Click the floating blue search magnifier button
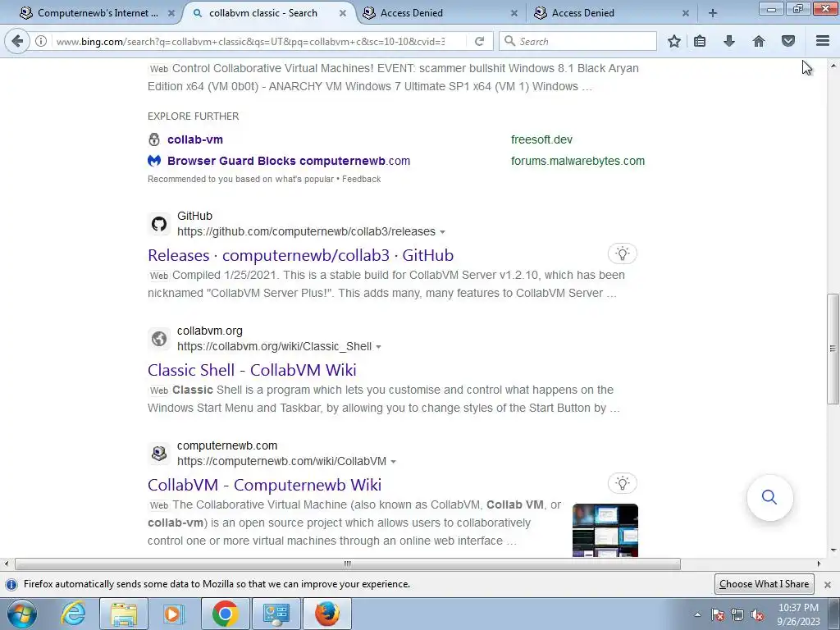840x630 pixels. [x=769, y=497]
